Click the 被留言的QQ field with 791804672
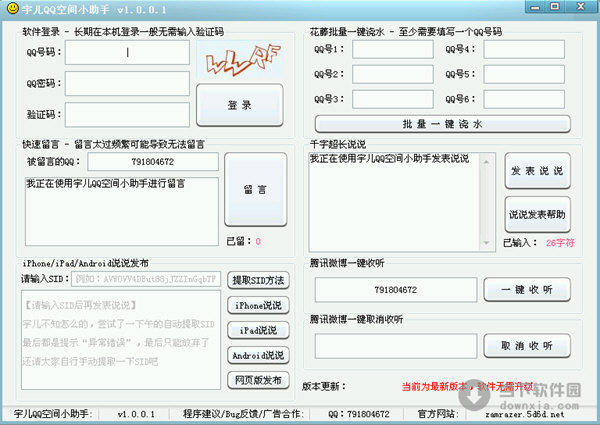This screenshot has width=600, height=425. pyautogui.click(x=153, y=162)
